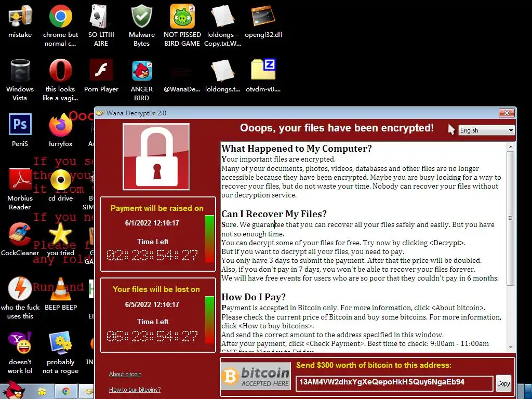Viewport: 532px width, 399px height.
Task: Open the Chrome icon on the taskbar
Action: click(66, 392)
